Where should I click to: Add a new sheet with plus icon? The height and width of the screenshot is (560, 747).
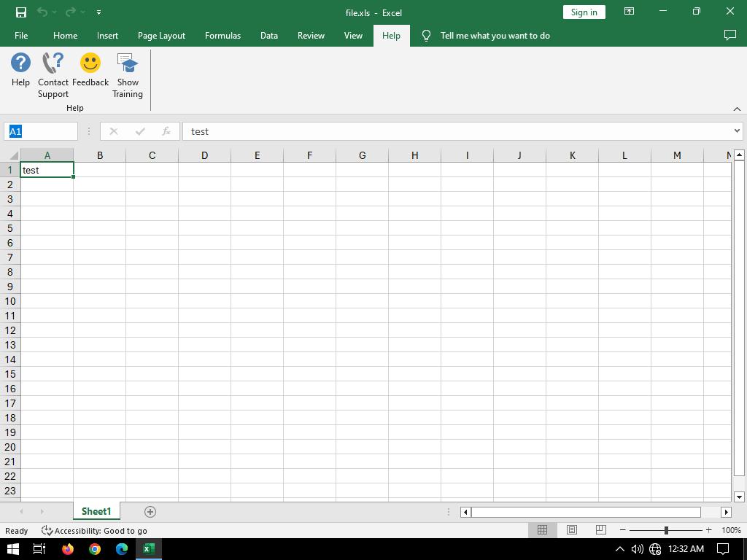tap(150, 512)
